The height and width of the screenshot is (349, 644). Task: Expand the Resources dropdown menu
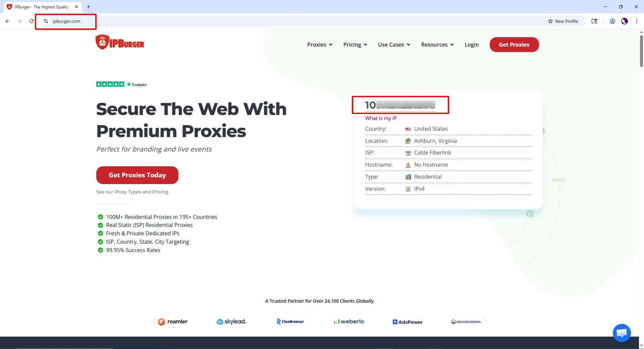point(437,45)
